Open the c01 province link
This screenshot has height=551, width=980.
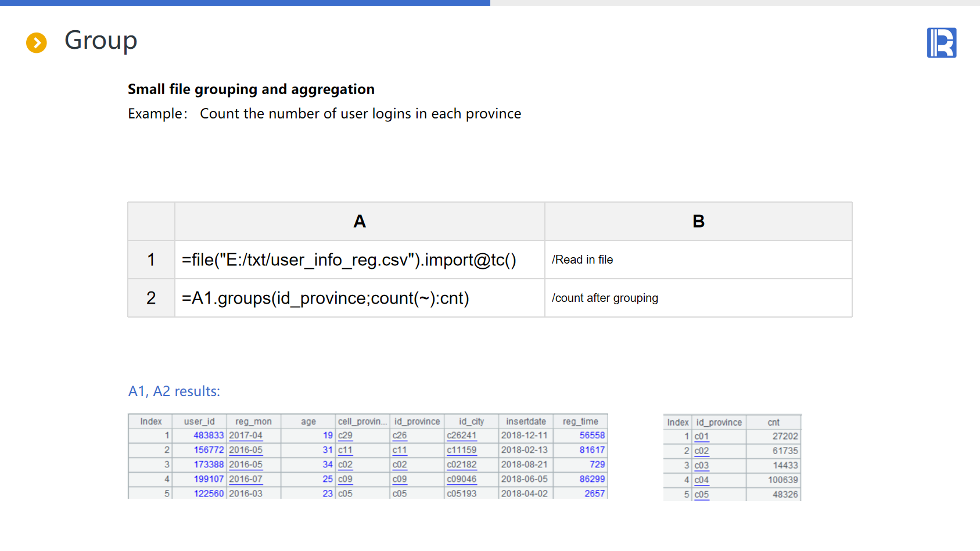coord(701,437)
